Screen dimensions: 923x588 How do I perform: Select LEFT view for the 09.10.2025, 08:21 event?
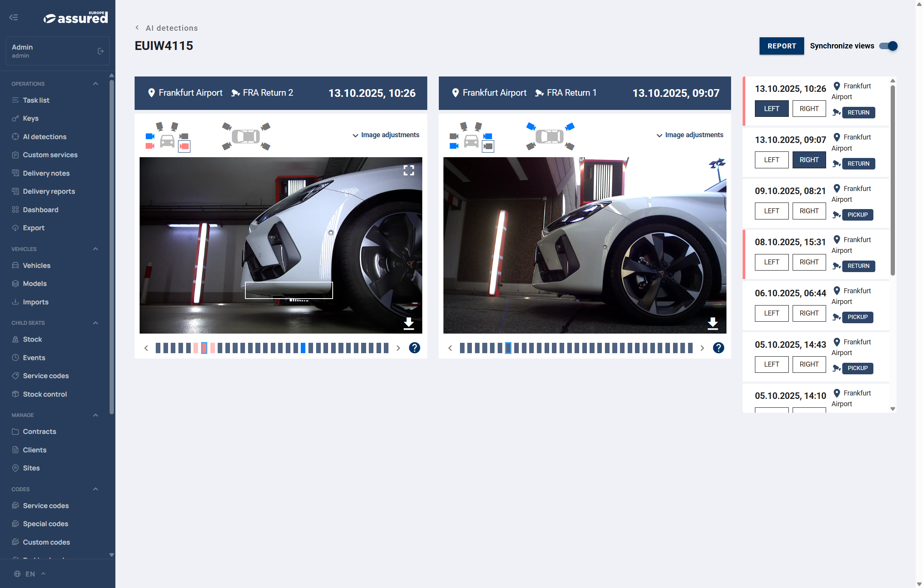771,211
